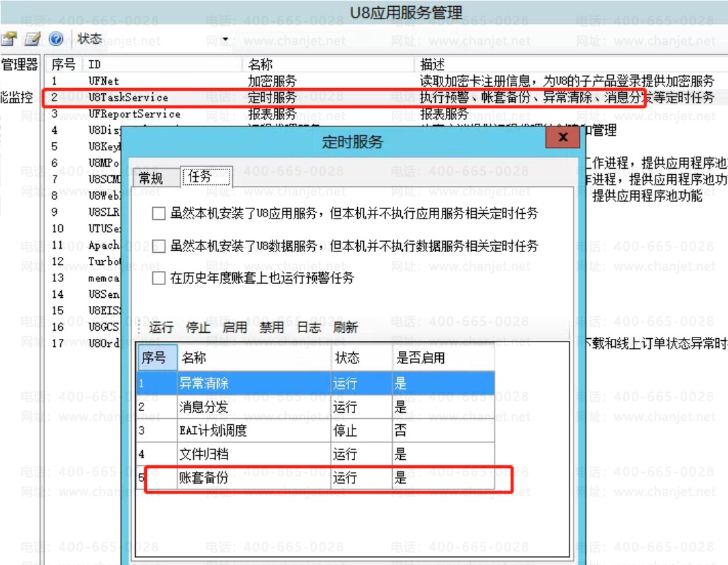
Task: Click the 序号 column header in the task table
Action: coord(157,357)
